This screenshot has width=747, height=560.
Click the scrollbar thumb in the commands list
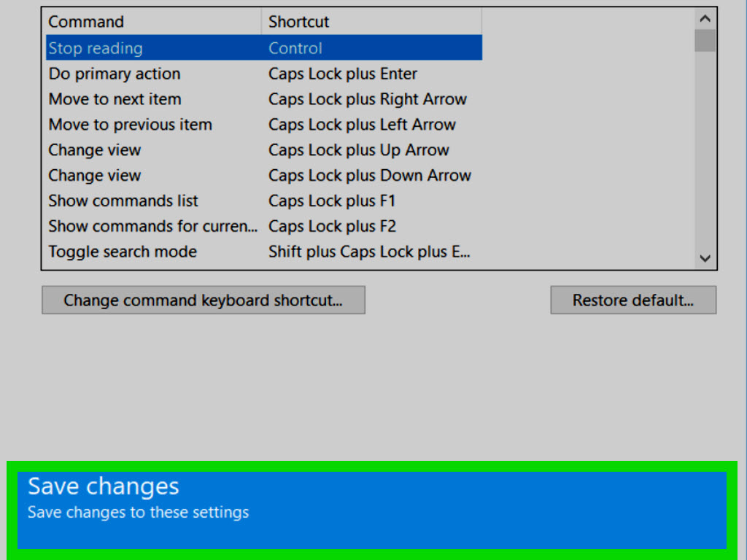pos(705,41)
